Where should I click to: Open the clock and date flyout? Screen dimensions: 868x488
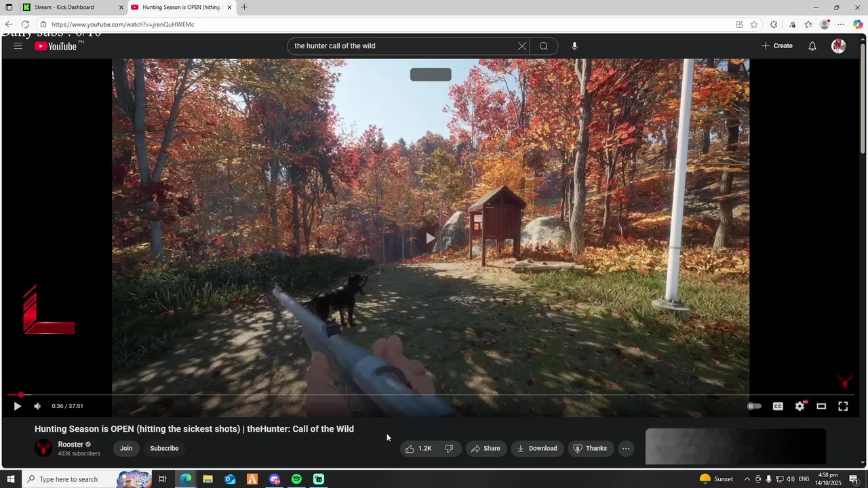tap(828, 479)
